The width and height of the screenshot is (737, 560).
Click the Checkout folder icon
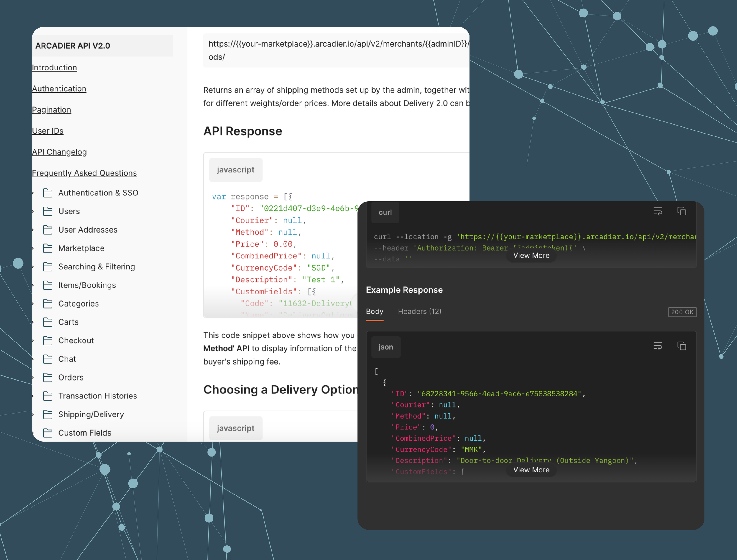(x=48, y=341)
